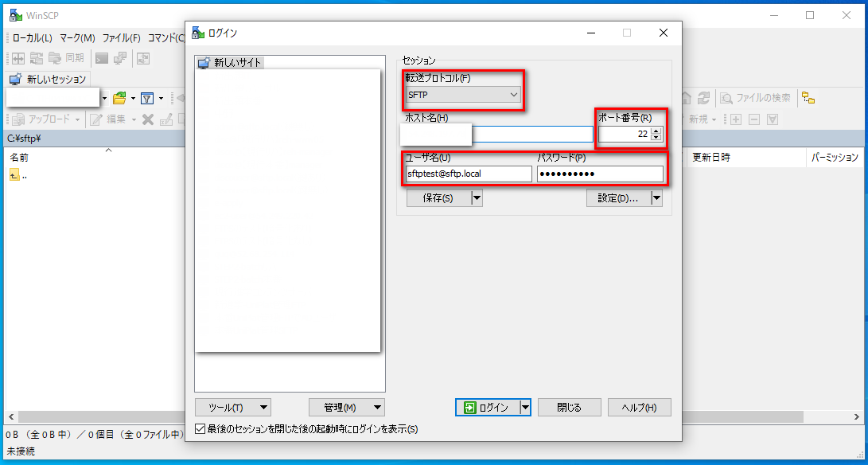Expand the 設定(D) button dropdown arrow
The height and width of the screenshot is (465, 868).
(657, 198)
